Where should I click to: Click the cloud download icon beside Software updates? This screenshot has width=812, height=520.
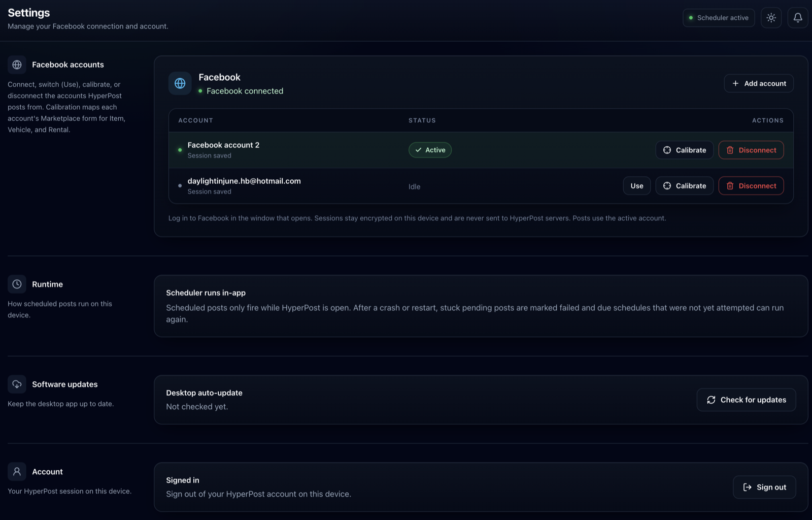click(x=17, y=384)
